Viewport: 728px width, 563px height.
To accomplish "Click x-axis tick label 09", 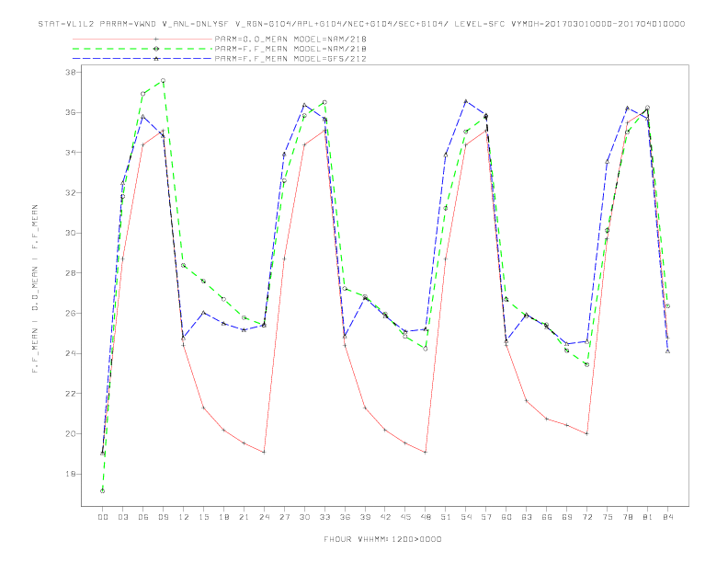I will click(x=163, y=517).
